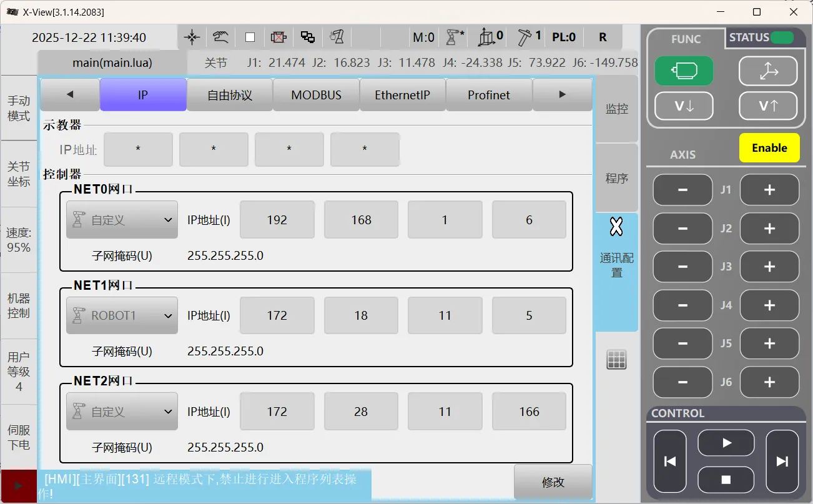813x504 pixels.
Task: Click the white square icon in toolbar
Action: 250,37
